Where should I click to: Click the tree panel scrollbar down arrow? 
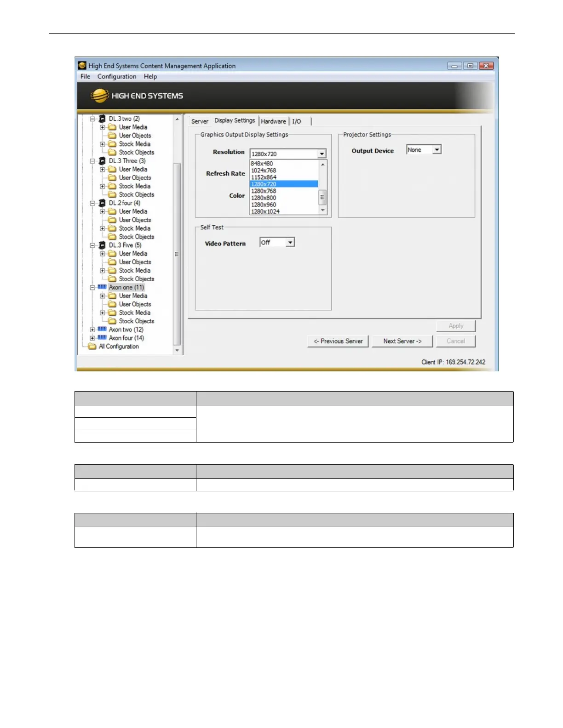click(x=177, y=351)
